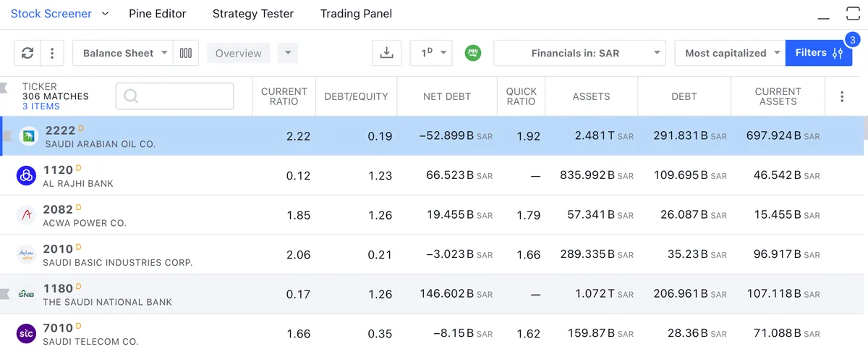Click the Overview button
The image size is (868, 352).
pos(239,53)
